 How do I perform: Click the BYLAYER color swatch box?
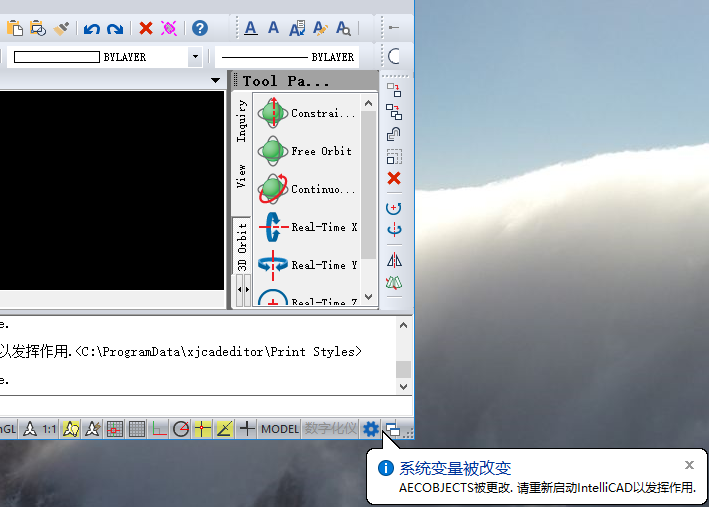point(57,57)
